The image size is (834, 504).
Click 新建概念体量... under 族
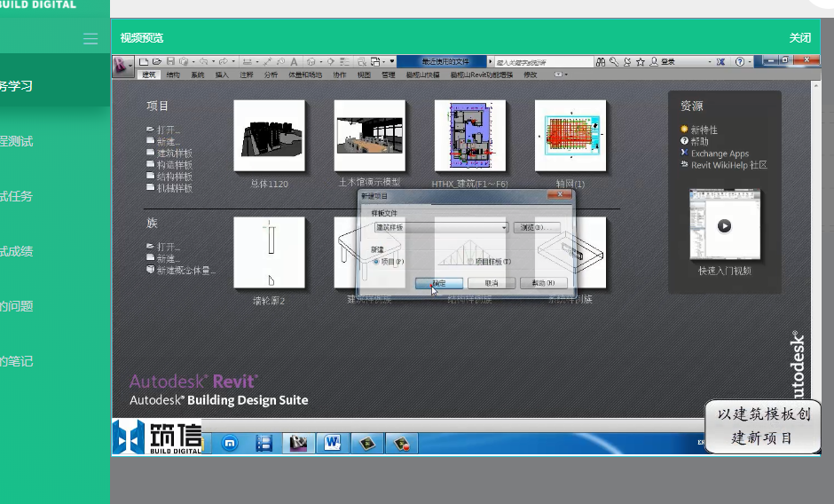click(x=185, y=271)
